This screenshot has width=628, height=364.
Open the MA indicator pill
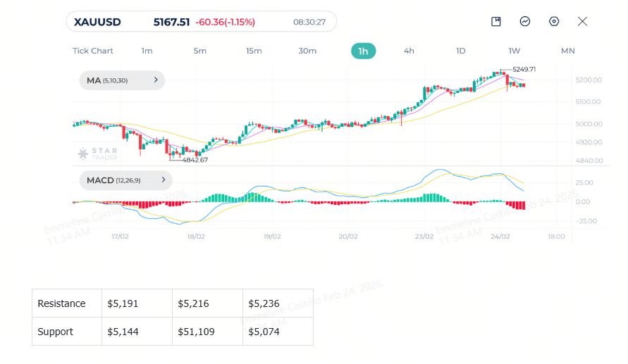tap(122, 80)
